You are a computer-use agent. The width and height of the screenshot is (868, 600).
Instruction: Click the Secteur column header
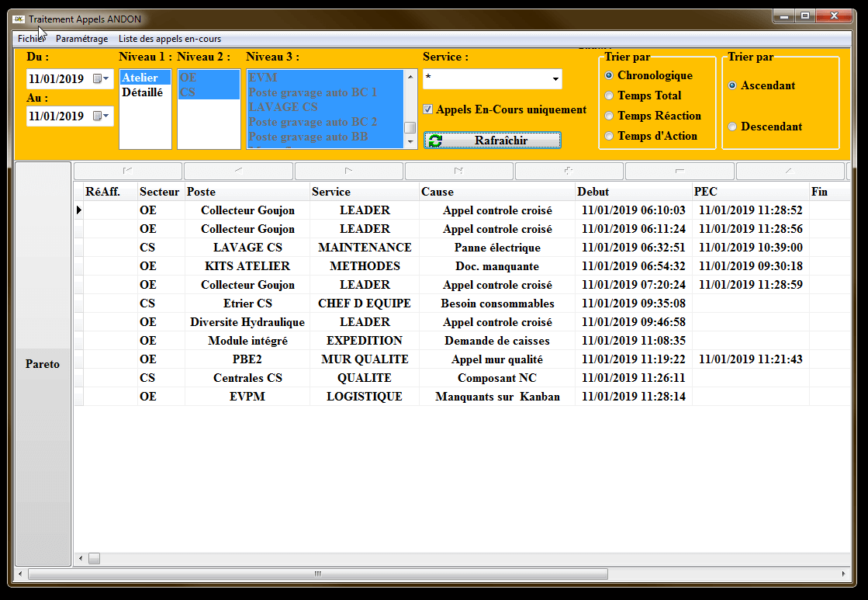(161, 192)
